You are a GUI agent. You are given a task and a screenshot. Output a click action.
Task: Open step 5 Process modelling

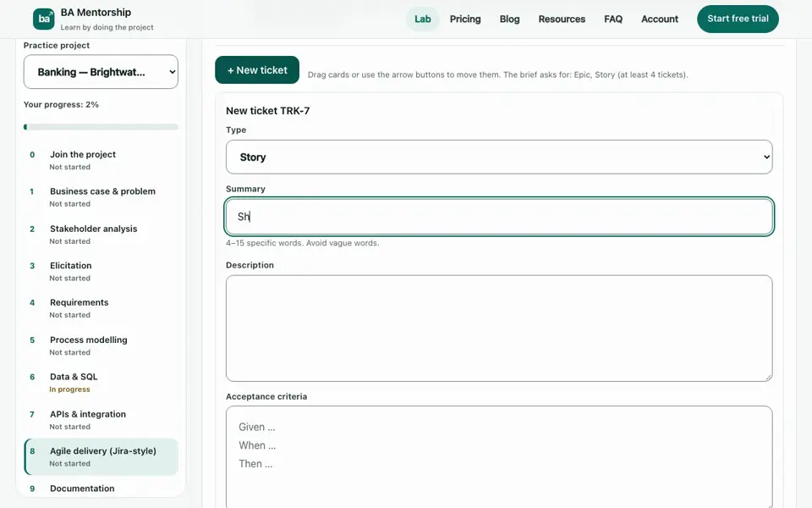coord(101,345)
